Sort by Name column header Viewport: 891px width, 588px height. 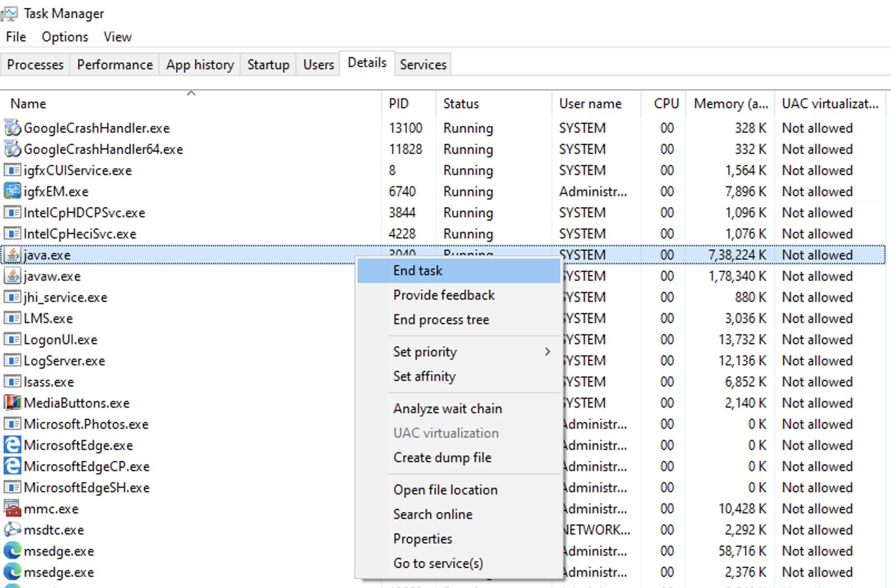click(28, 104)
